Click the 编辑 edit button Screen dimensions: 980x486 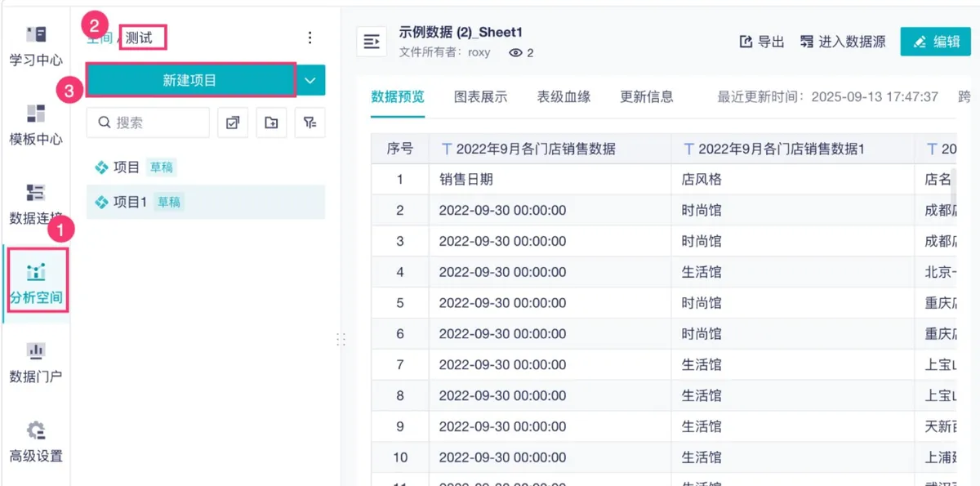point(935,42)
